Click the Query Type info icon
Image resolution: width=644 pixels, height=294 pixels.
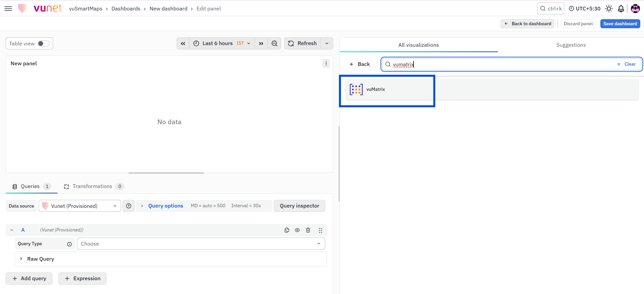click(x=70, y=244)
